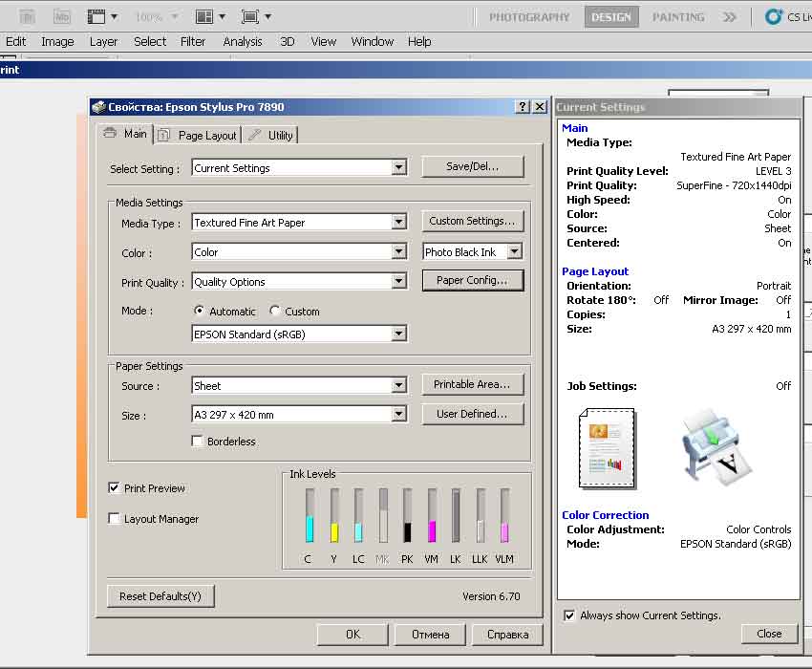Click the printer illustration in Current Settings
Screen dimensions: 812x669
coord(716,448)
